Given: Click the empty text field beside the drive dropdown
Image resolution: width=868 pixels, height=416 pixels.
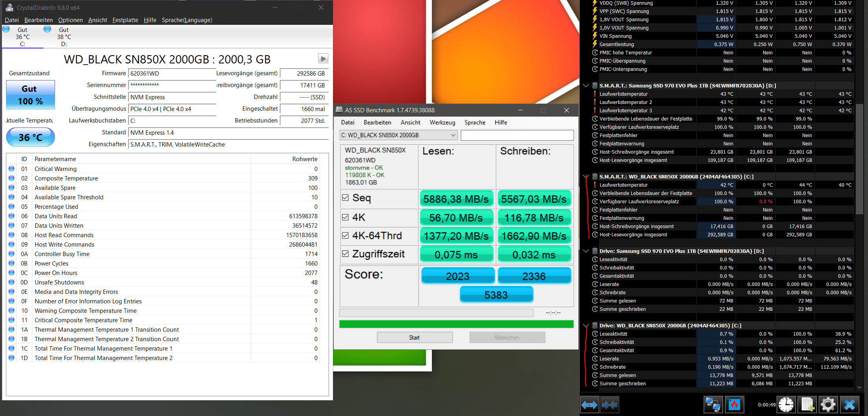Looking at the screenshot, I should click(x=517, y=135).
